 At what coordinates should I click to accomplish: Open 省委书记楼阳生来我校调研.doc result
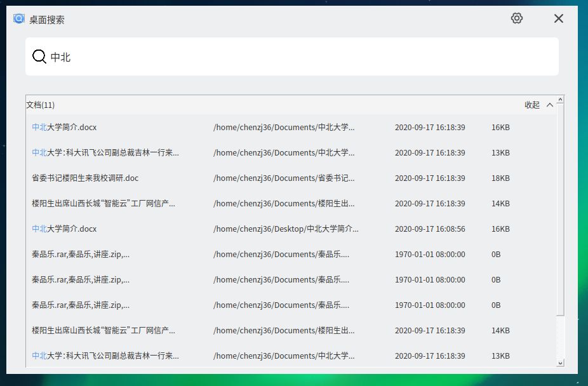85,178
